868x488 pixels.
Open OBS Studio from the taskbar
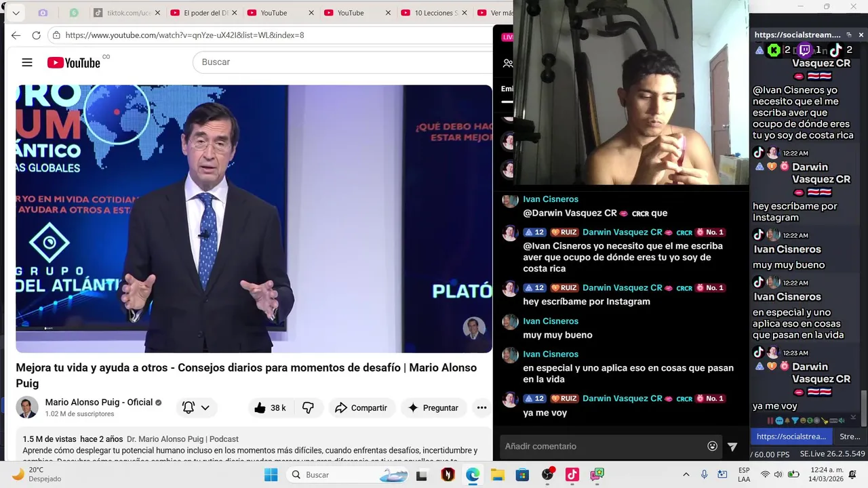click(548, 474)
